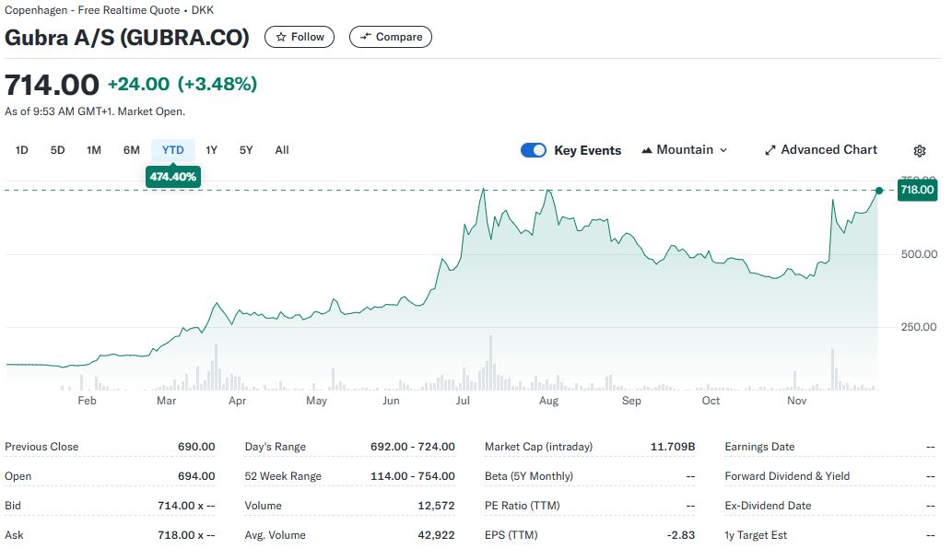This screenshot has height=560, width=952.
Task: Click the 500.00 y-axis label
Action: [919, 254]
